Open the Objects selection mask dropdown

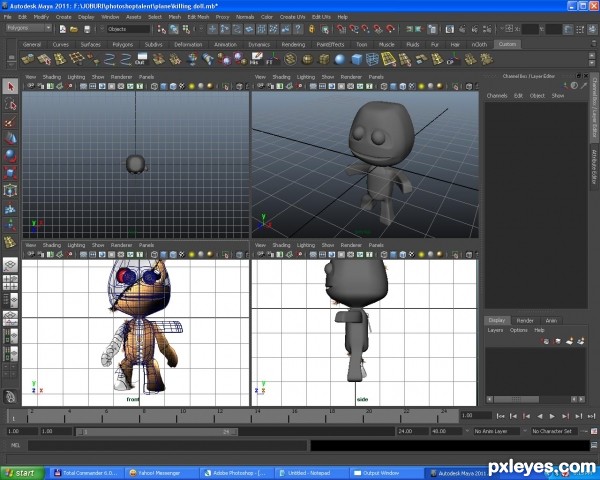pyautogui.click(x=128, y=29)
